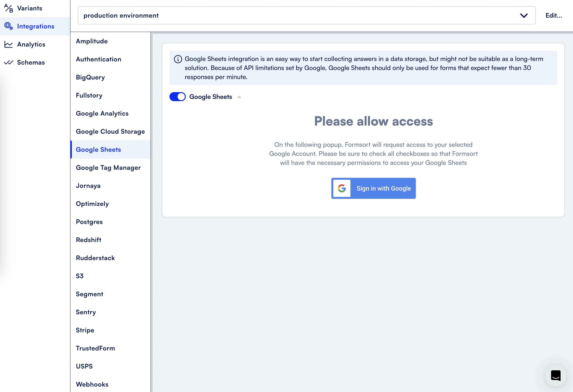573x392 pixels.
Task: Select the Stripe integration
Action: pyautogui.click(x=110, y=330)
